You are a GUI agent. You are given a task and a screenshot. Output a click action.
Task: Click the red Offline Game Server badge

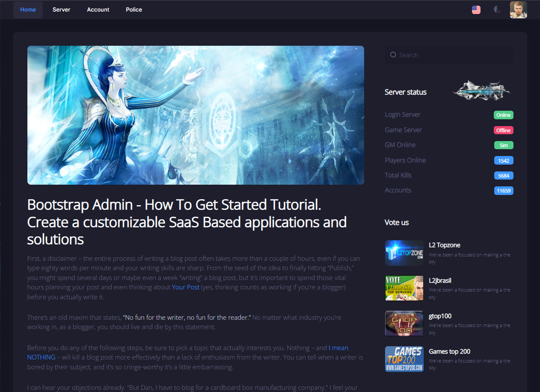click(x=503, y=130)
